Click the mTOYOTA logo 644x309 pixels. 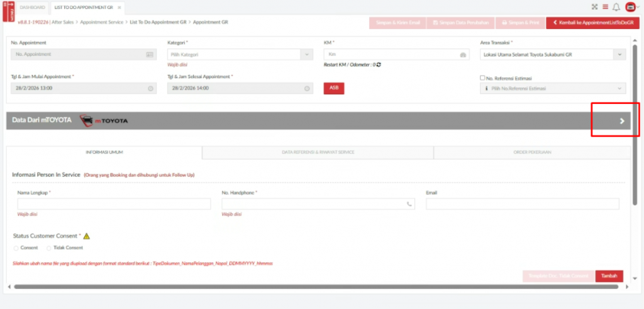105,120
